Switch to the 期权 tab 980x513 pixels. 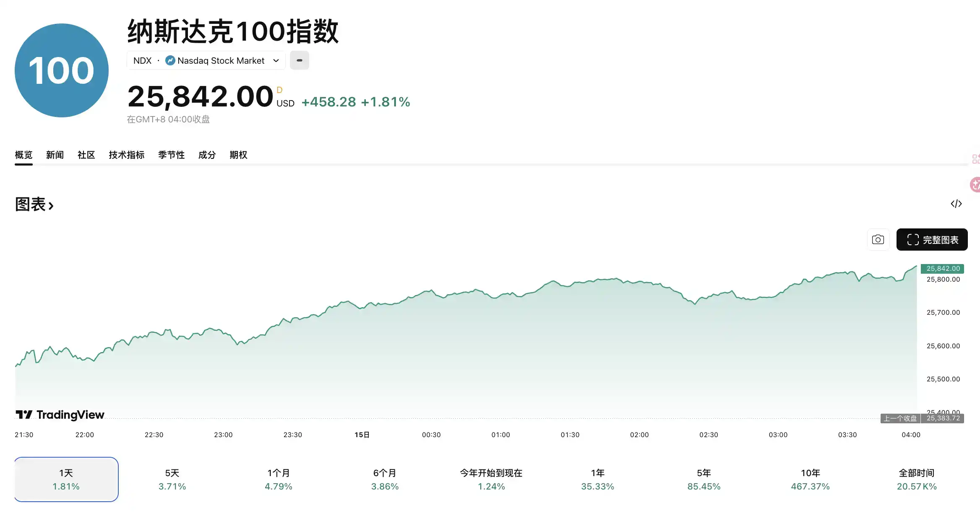tap(238, 155)
